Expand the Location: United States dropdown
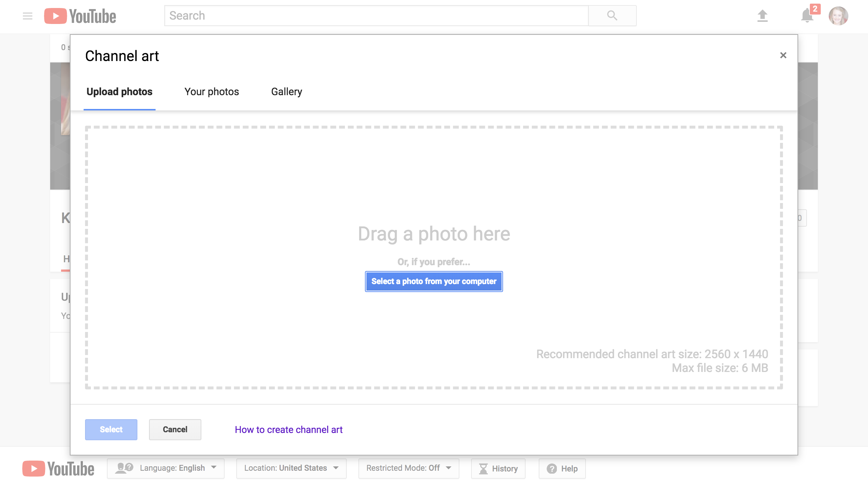The height and width of the screenshot is (486, 868). click(291, 468)
